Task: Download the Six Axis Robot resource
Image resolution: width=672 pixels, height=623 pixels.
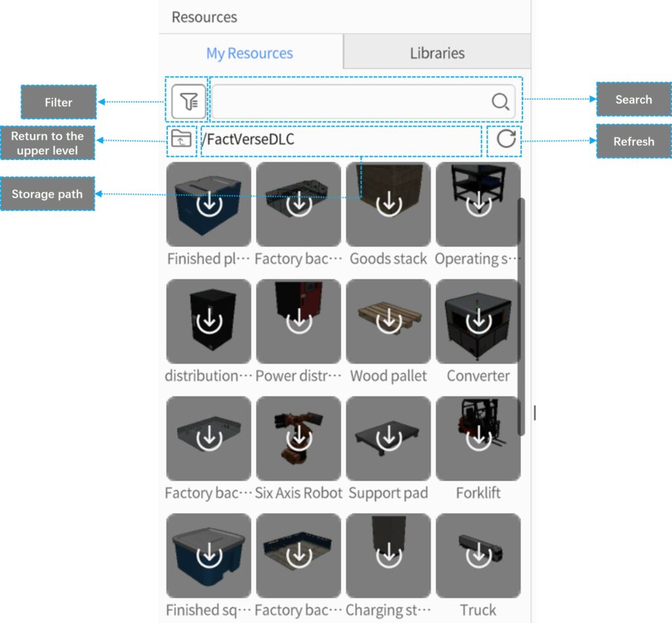Action: pos(299,438)
